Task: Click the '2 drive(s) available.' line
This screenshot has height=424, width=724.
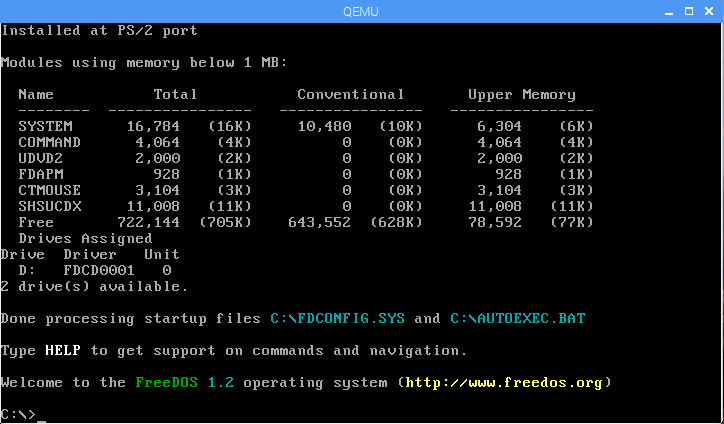Action: [x=95, y=287]
